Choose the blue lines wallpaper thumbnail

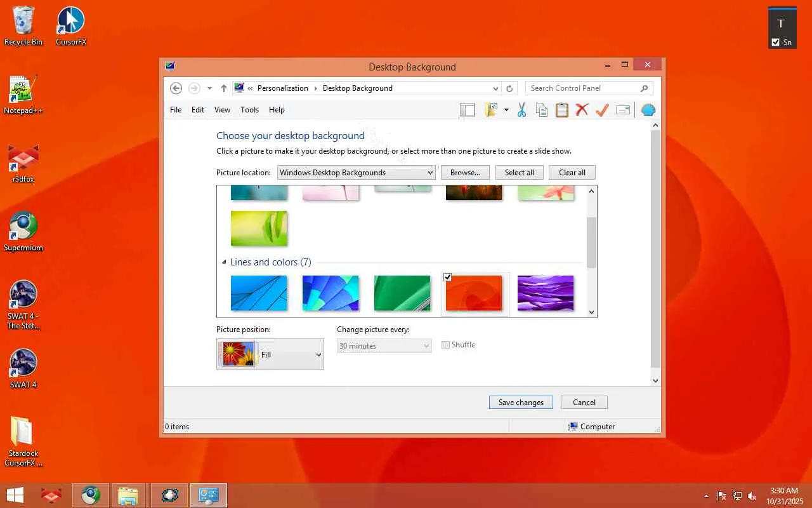point(259,293)
